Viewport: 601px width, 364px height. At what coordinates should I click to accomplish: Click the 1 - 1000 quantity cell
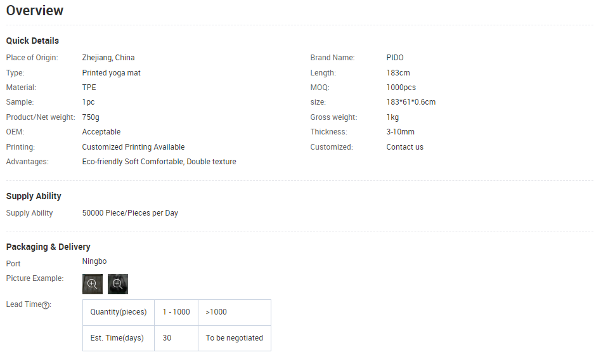coord(176,312)
